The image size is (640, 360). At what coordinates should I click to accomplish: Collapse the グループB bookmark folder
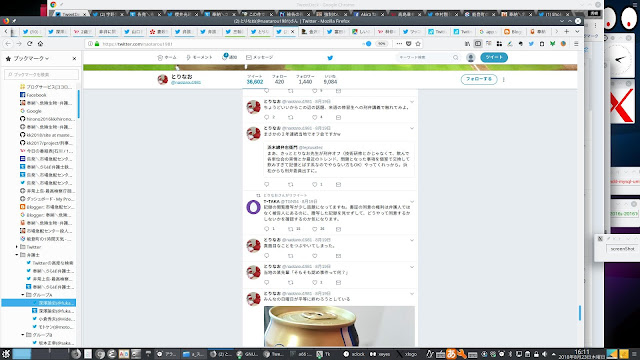pos(23,335)
